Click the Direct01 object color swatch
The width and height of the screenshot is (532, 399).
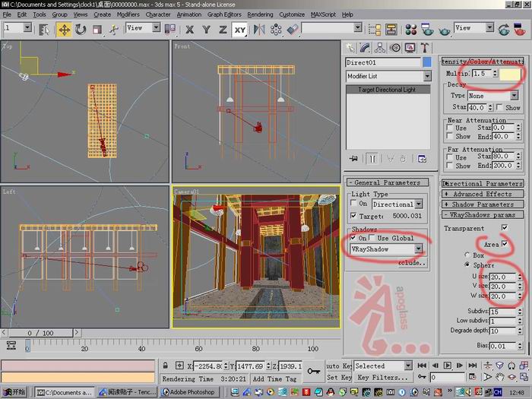[x=427, y=62]
